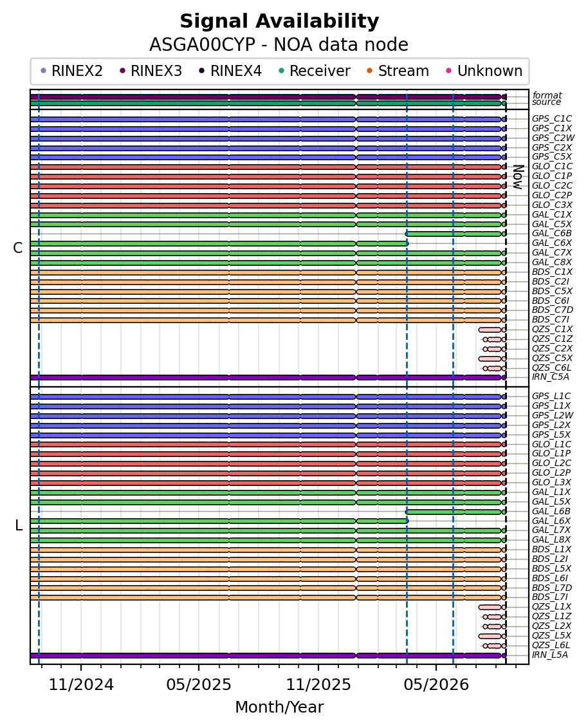The height and width of the screenshot is (728, 588).
Task: Click the 05/2026 axis tick label
Action: tap(436, 685)
